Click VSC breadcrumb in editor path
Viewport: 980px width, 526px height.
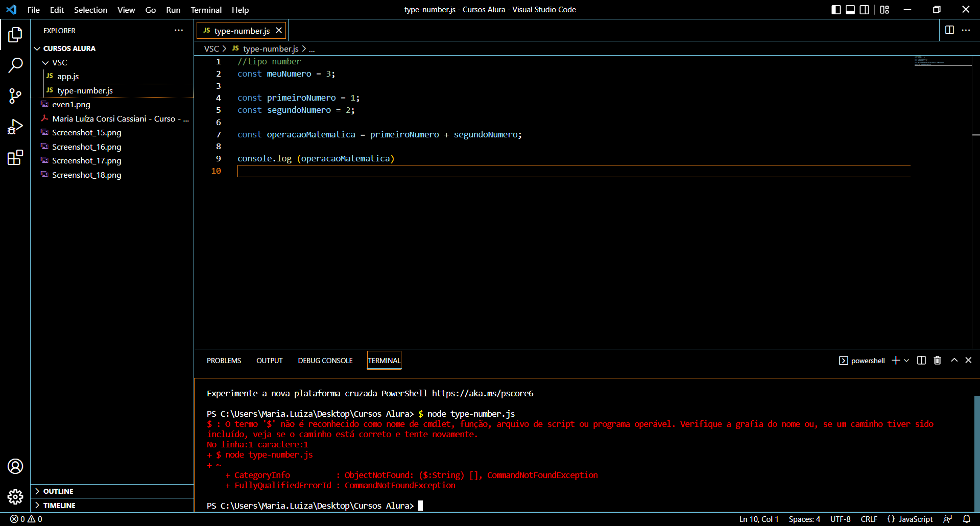point(211,49)
